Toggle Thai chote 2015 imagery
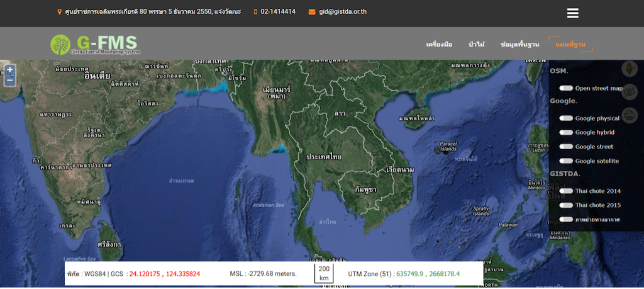Screen dimensions: 644x289 [566, 206]
